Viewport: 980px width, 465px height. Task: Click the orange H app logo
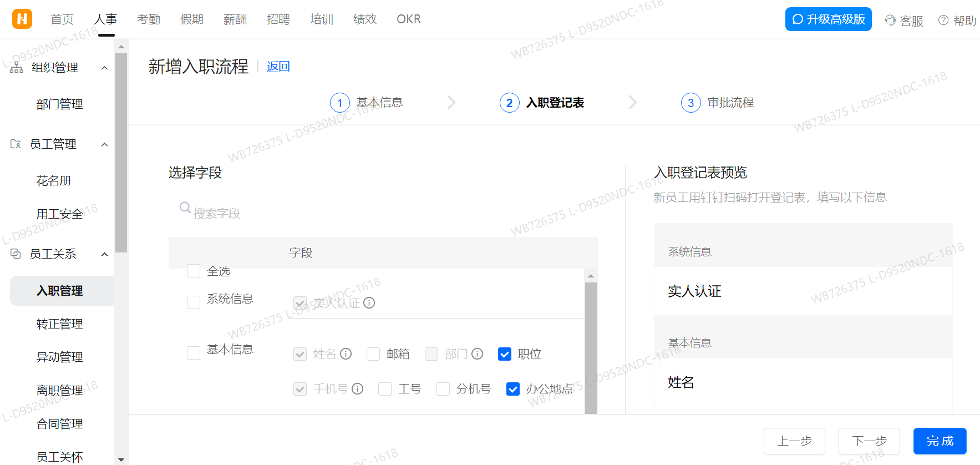[22, 19]
